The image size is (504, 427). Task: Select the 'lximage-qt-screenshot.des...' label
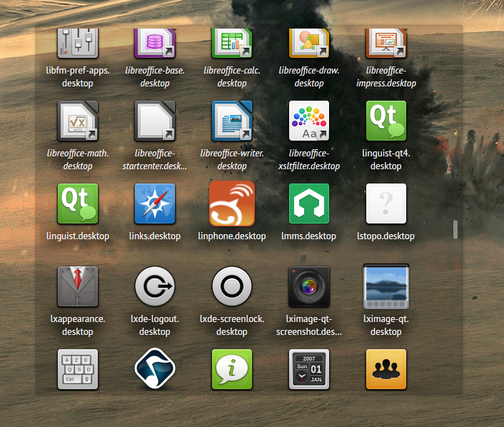[x=309, y=325]
